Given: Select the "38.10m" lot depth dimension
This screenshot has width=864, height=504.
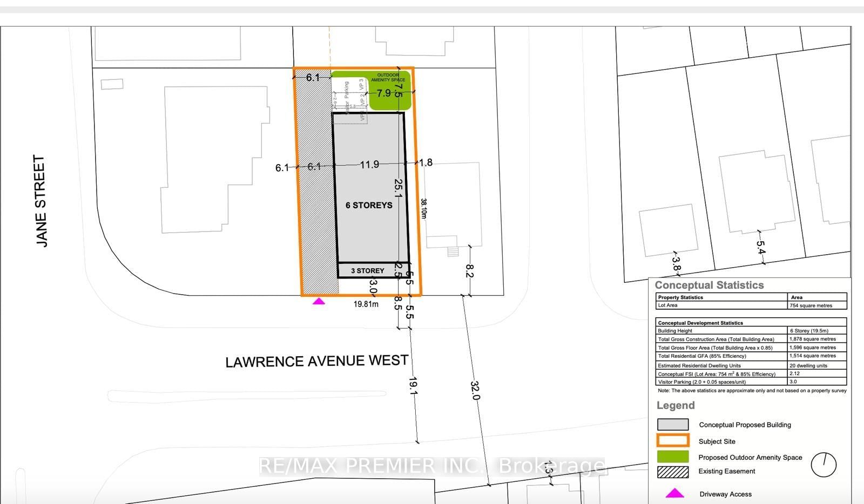Looking at the screenshot, I should click(x=424, y=208).
